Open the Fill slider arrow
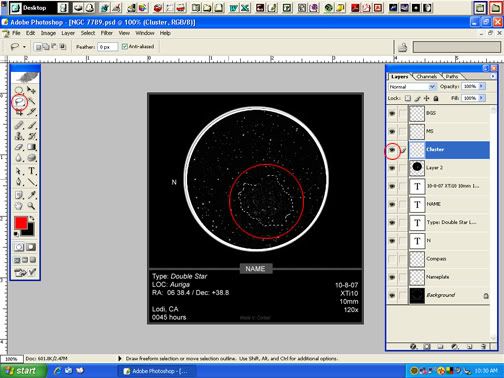 481,98
